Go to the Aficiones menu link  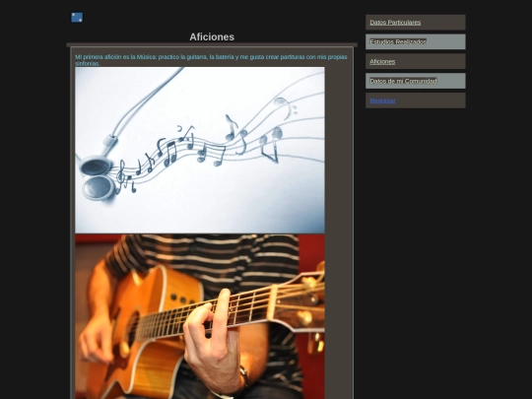pos(382,61)
